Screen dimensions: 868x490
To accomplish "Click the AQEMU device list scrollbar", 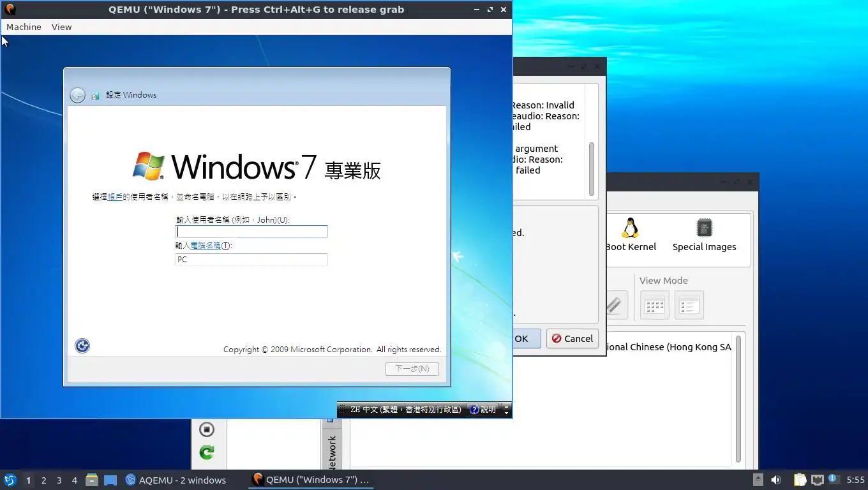I will tap(738, 399).
